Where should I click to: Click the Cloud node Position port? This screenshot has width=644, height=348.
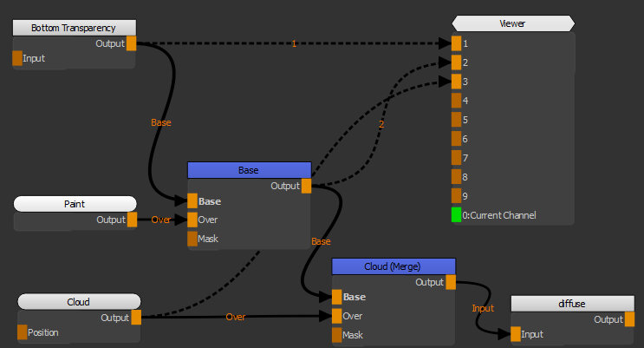23,332
